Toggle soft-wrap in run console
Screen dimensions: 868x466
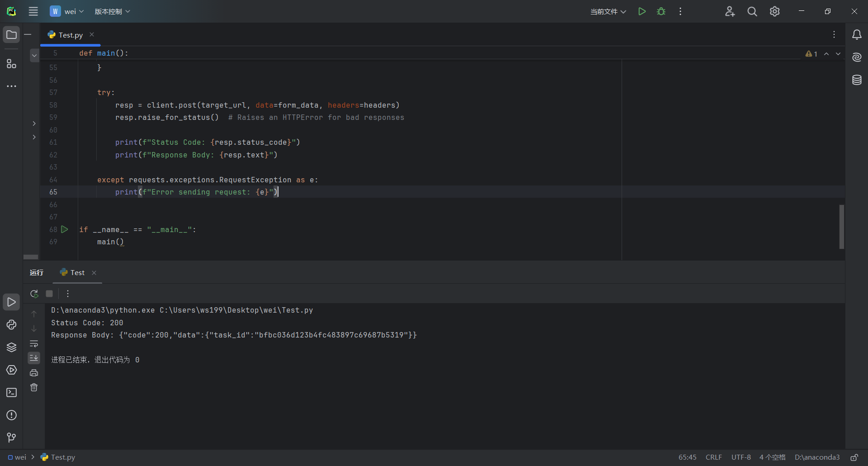[x=34, y=344]
